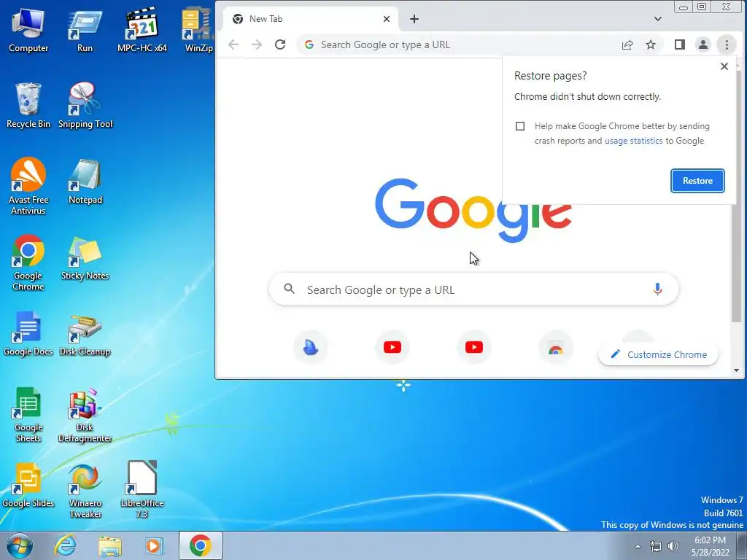Click the Chrome vertical scrollbar thumb

tap(737, 198)
